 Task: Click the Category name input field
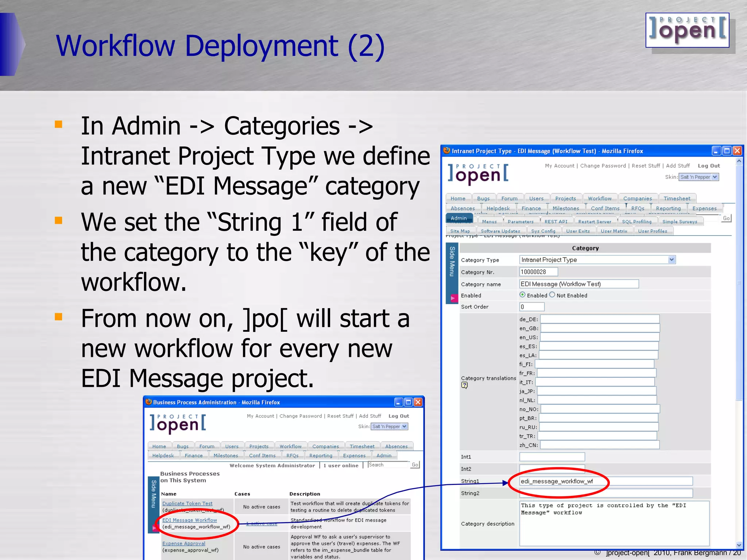click(579, 284)
